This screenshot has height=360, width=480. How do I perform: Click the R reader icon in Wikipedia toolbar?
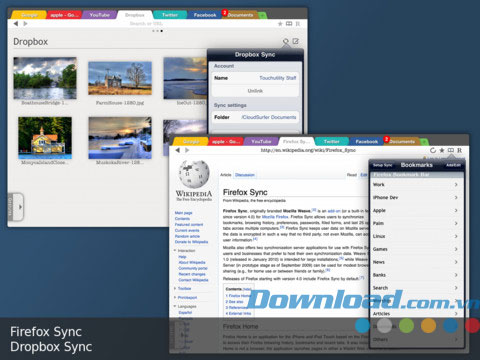point(460,150)
